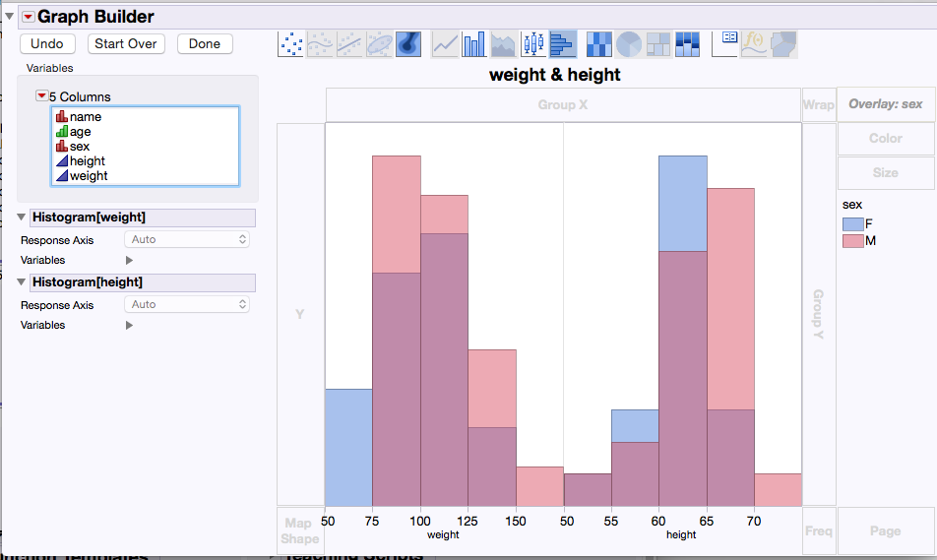The height and width of the screenshot is (560, 937).
Task: Select the Points scatter element icon
Action: [291, 44]
